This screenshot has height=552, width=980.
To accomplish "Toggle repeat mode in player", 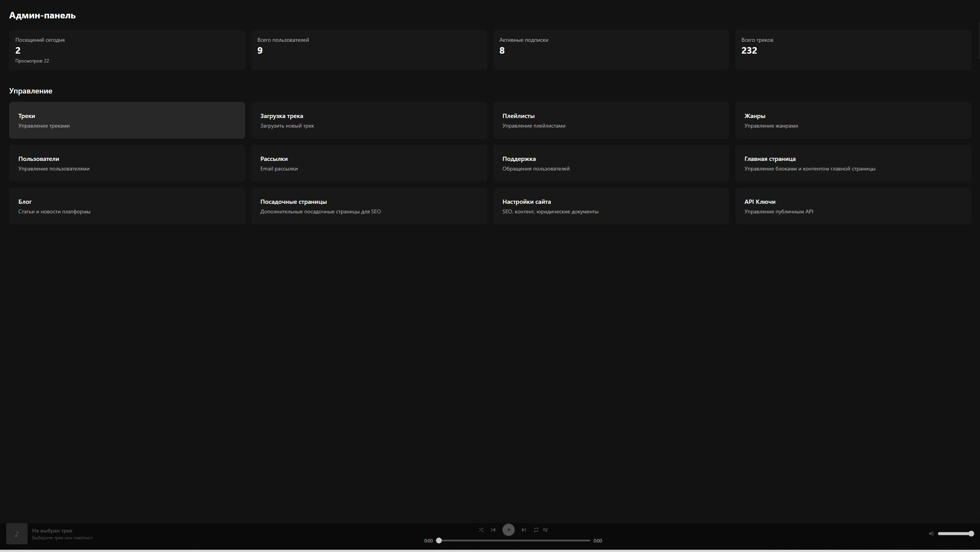I will click(536, 530).
